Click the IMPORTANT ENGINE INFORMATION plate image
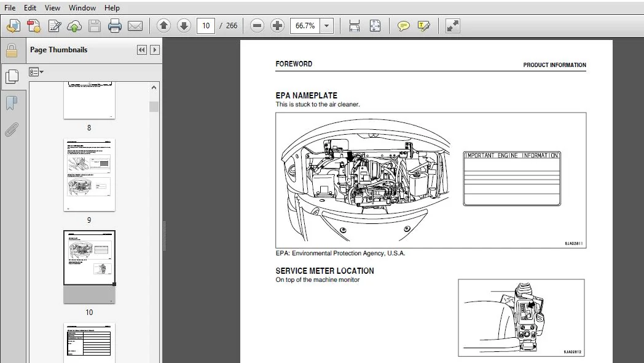Screen dimensions: 644x363 coord(512,178)
